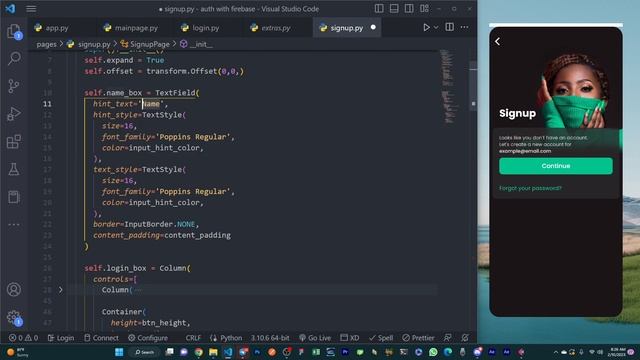Click XD status bar item
640x360 pixels.
click(x=350, y=338)
